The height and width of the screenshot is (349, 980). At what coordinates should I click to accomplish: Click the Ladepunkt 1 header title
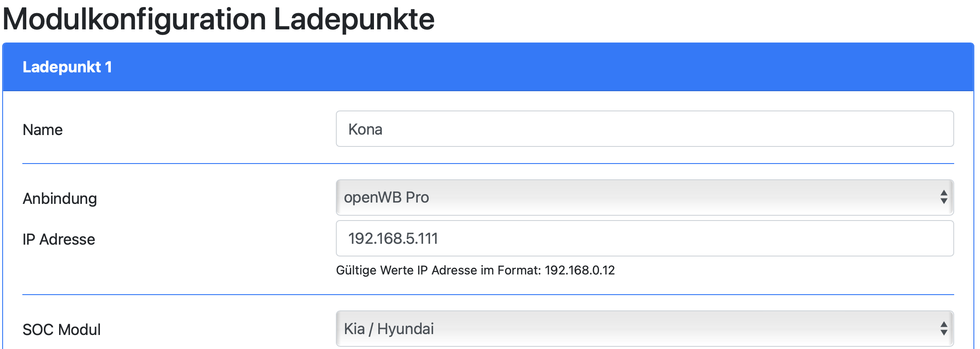(67, 67)
